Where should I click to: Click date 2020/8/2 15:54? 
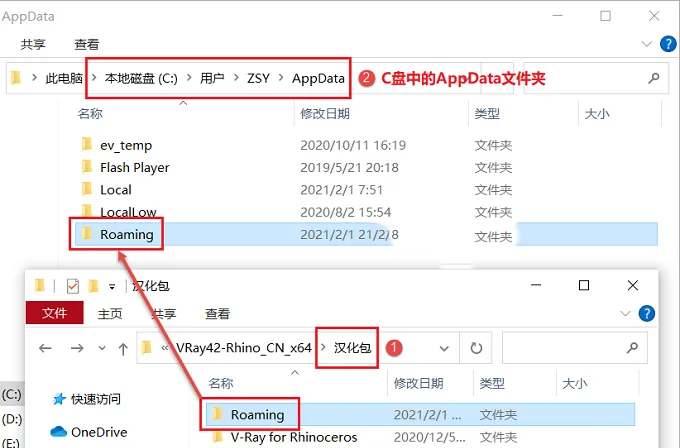(346, 212)
